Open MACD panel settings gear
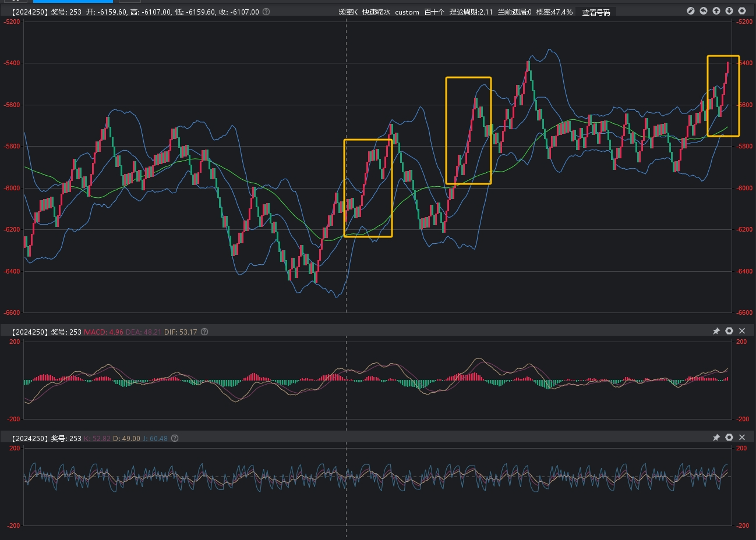Viewport: 756px width, 540px height. (x=729, y=331)
